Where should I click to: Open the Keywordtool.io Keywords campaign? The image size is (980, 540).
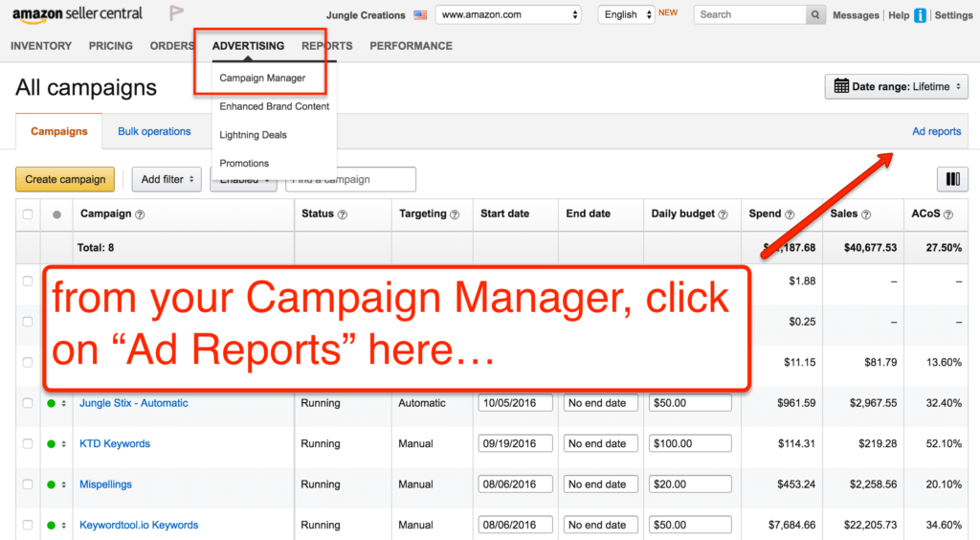139,525
